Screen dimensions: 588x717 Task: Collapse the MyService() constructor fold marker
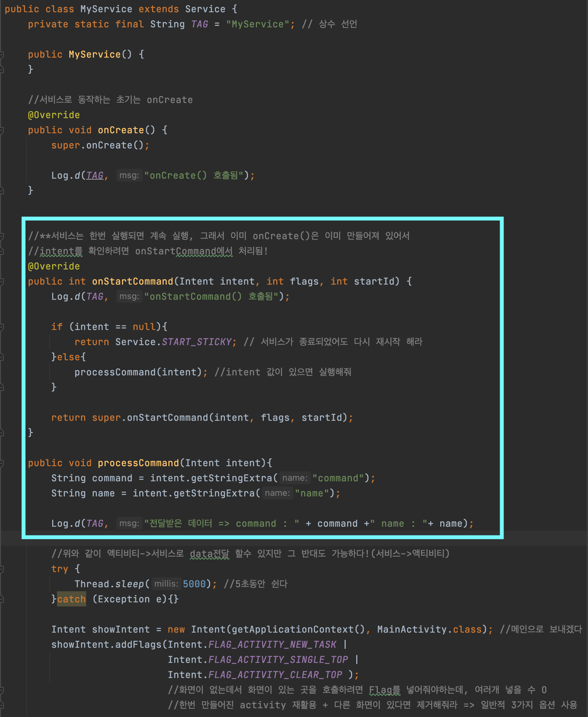(x=2, y=54)
